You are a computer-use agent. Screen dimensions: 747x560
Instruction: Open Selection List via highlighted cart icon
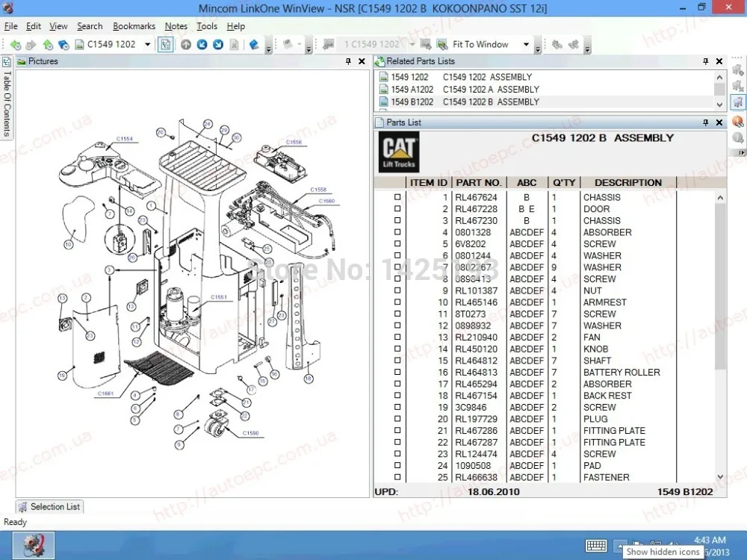coord(738,98)
